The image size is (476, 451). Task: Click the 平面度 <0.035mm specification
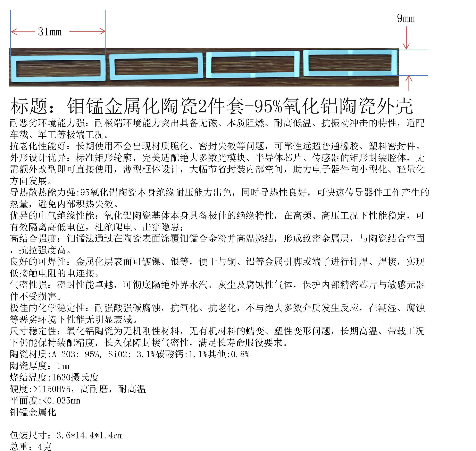click(x=45, y=400)
